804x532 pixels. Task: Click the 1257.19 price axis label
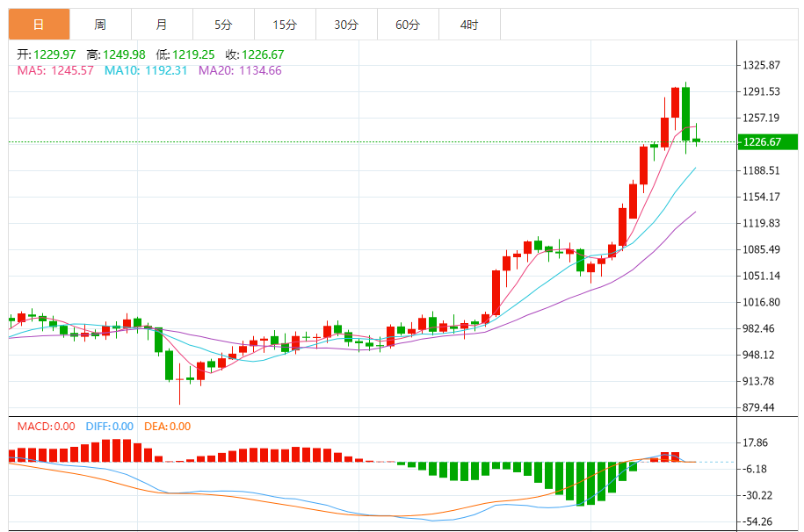click(762, 118)
